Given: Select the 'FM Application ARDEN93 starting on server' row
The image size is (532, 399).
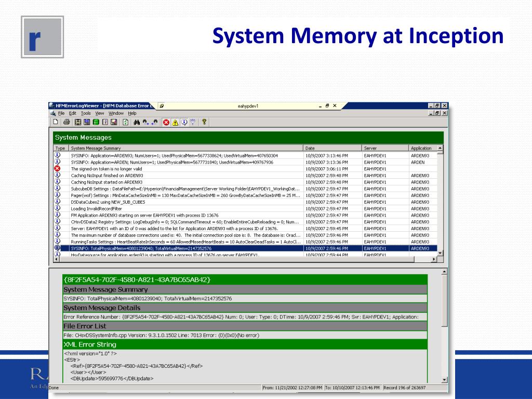Looking at the screenshot, I should click(x=245, y=215).
